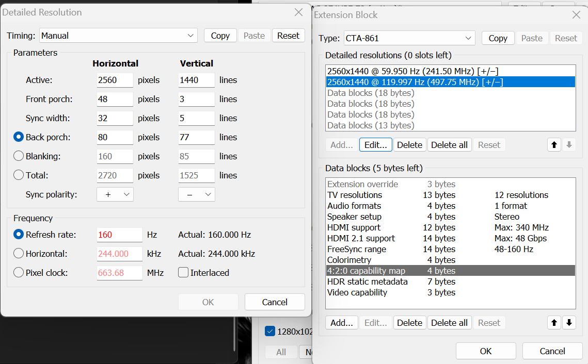Open the Timing dropdown set to Manual

click(x=118, y=36)
